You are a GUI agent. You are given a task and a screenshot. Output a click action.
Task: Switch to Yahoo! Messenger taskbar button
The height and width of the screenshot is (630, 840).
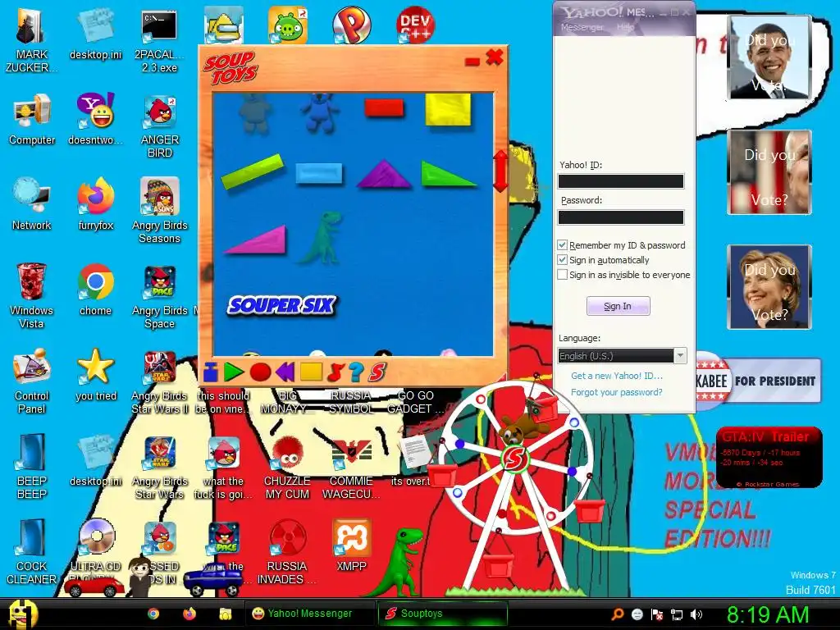click(309, 614)
